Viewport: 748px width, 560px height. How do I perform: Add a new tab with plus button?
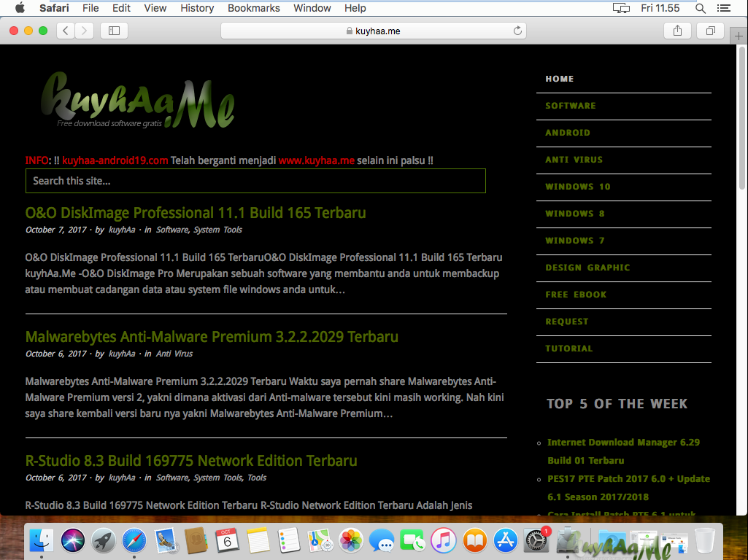pyautogui.click(x=739, y=36)
